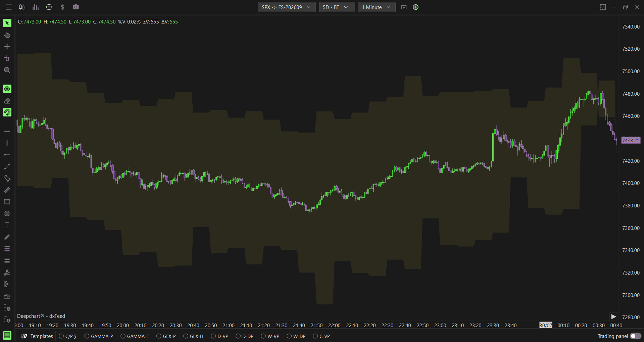Select the D-VP radio option
The width and height of the screenshot is (644, 342).
[219, 336]
